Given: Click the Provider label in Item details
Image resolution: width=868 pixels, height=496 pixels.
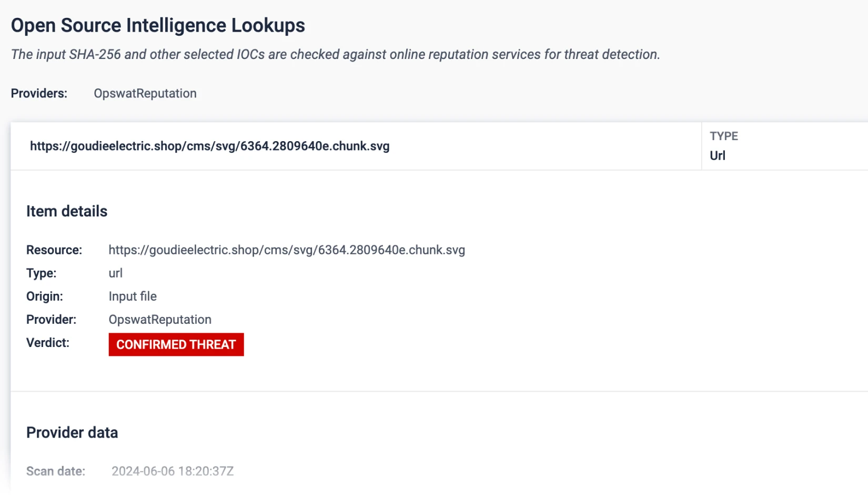Looking at the screenshot, I should point(51,320).
